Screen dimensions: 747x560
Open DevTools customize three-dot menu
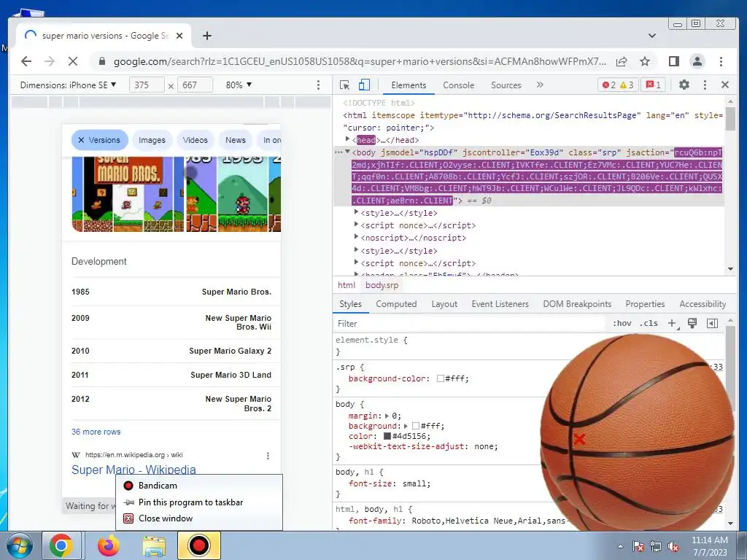click(x=705, y=85)
